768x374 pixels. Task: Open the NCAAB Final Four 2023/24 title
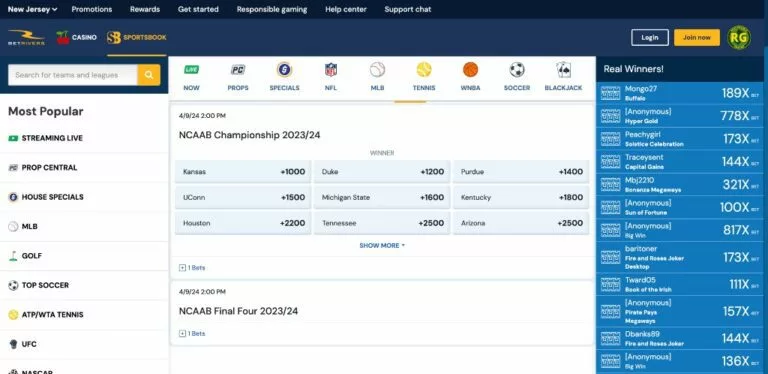point(238,311)
